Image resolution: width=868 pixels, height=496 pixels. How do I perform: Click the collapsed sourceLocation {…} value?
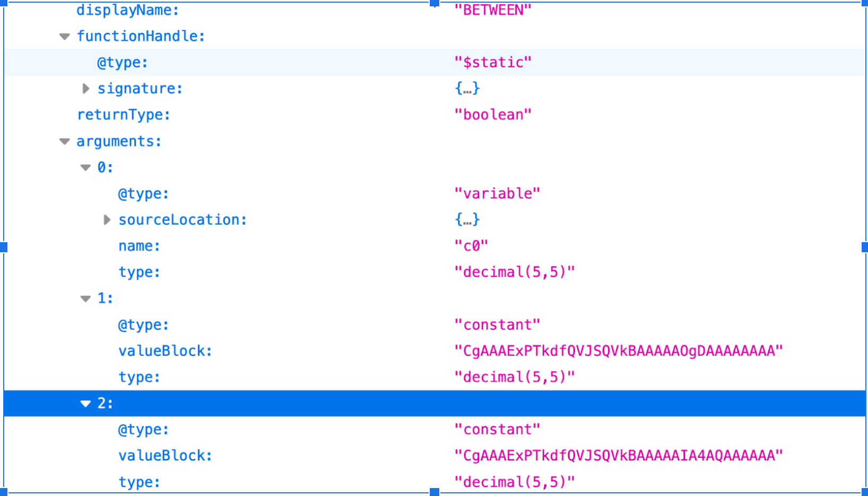coord(467,219)
